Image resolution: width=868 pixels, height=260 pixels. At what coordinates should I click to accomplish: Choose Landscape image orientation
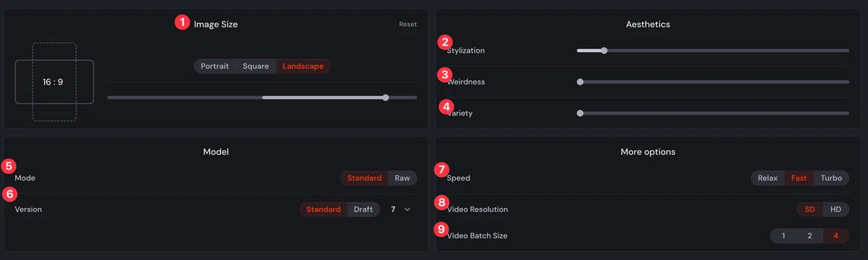[303, 66]
